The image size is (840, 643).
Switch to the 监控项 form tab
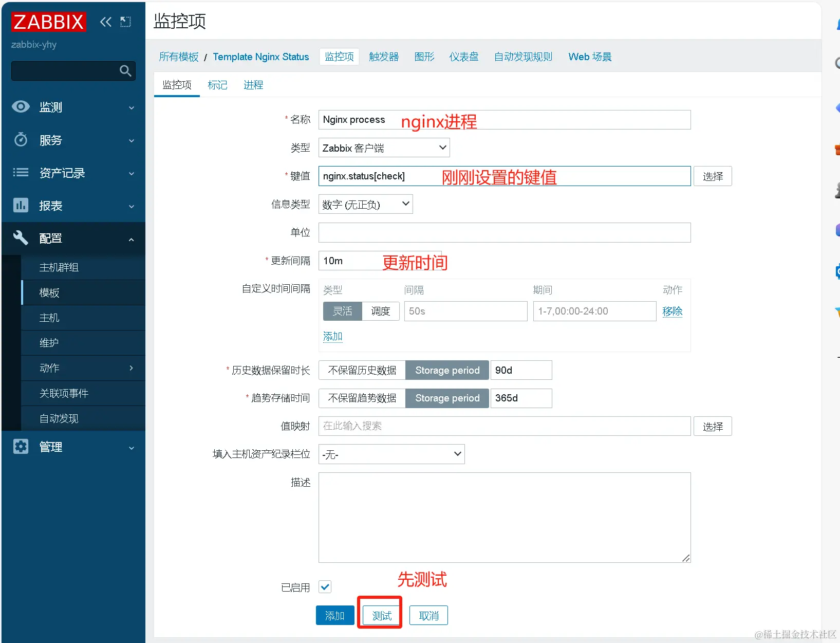coord(177,85)
